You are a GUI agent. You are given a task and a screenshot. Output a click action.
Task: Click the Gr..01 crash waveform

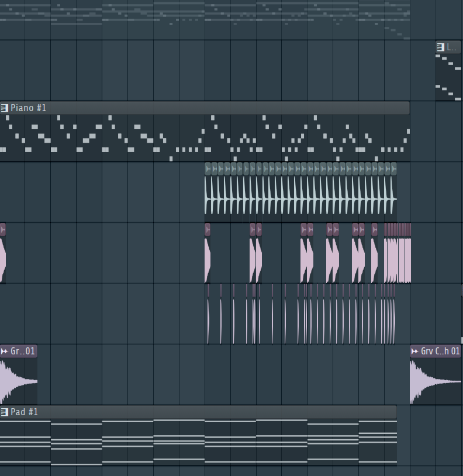(x=19, y=381)
